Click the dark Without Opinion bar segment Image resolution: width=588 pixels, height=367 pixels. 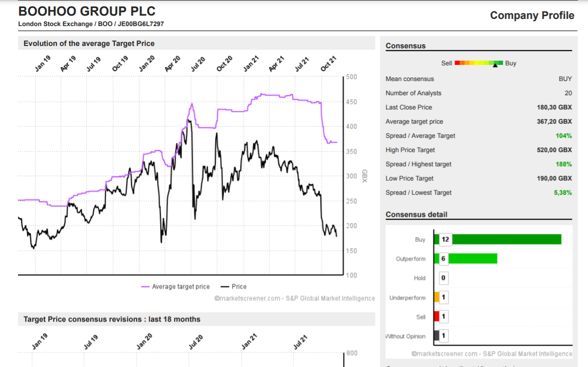436,336
